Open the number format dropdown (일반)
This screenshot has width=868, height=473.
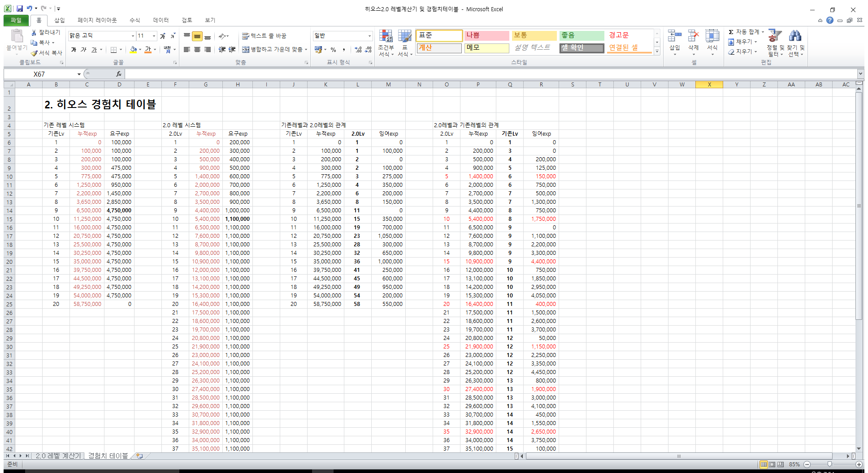coord(369,36)
